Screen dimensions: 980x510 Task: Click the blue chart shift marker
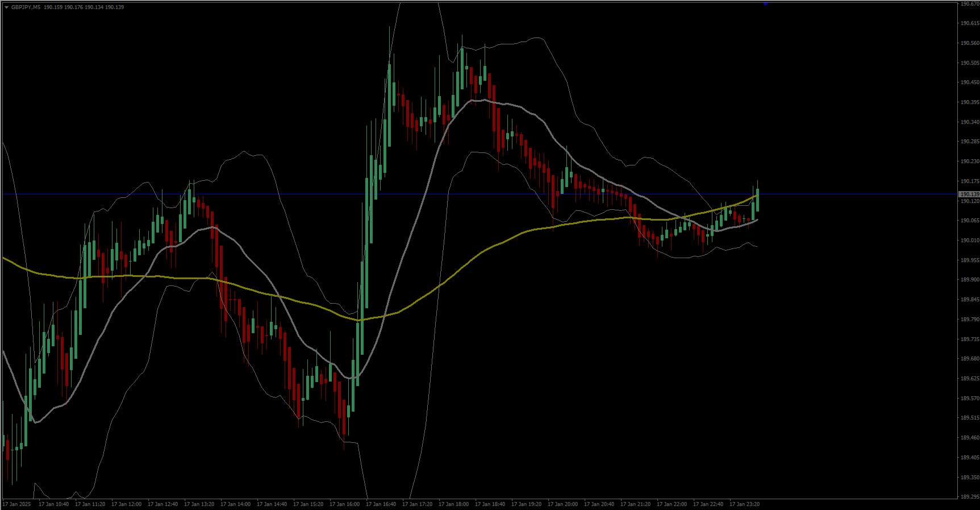coord(766,4)
